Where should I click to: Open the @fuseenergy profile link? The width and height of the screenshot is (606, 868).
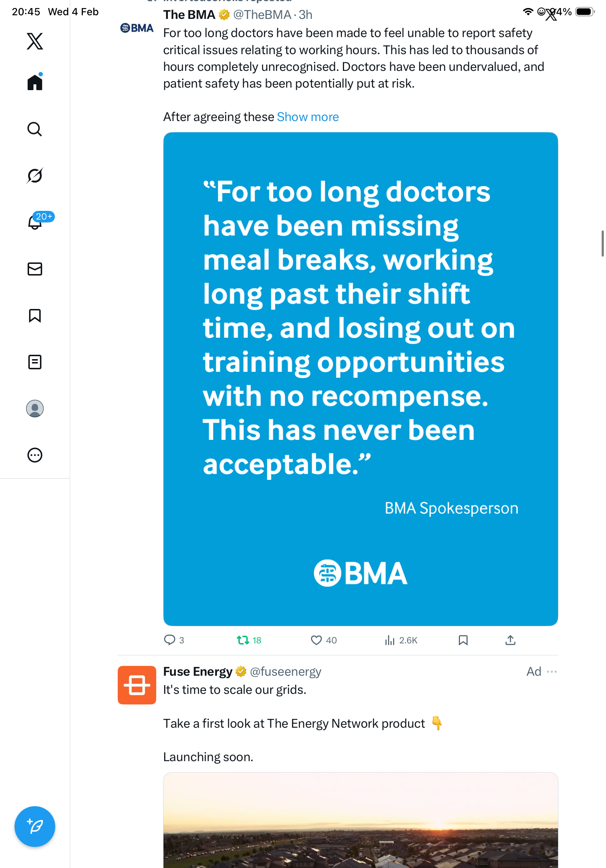[285, 671]
